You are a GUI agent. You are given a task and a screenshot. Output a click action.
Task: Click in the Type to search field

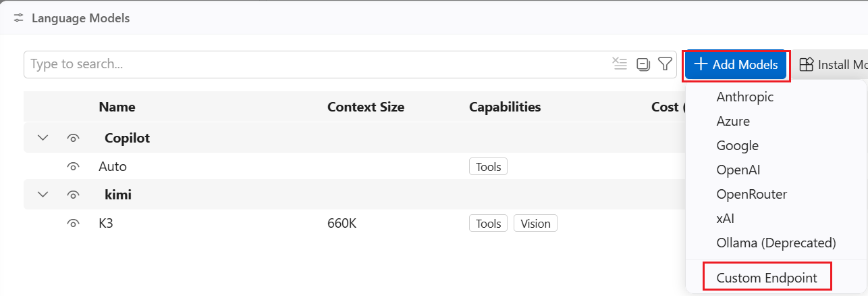coord(317,64)
